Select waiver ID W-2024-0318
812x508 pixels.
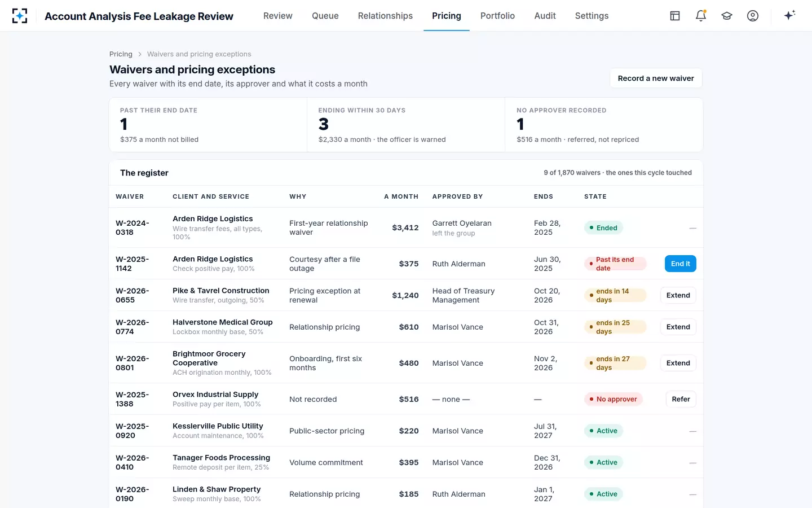tap(133, 227)
